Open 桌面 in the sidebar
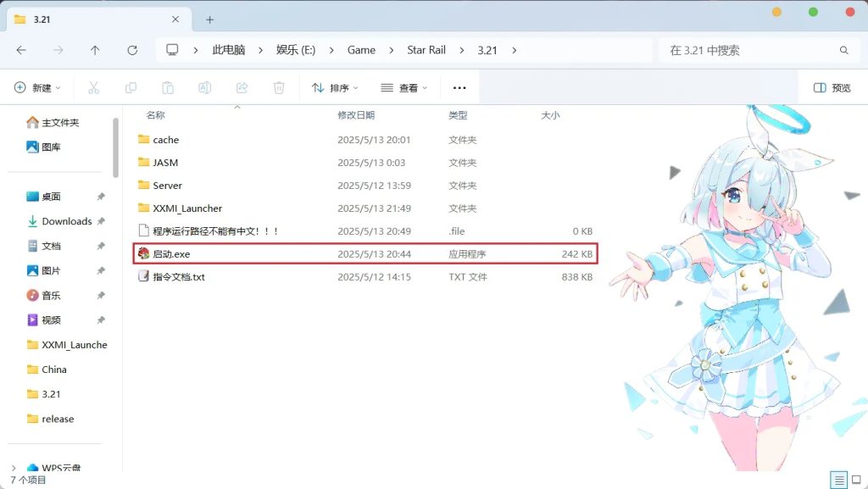 click(44, 197)
